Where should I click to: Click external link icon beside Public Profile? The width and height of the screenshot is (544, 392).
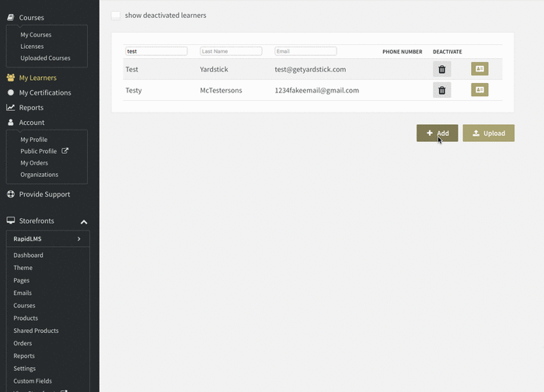(65, 151)
